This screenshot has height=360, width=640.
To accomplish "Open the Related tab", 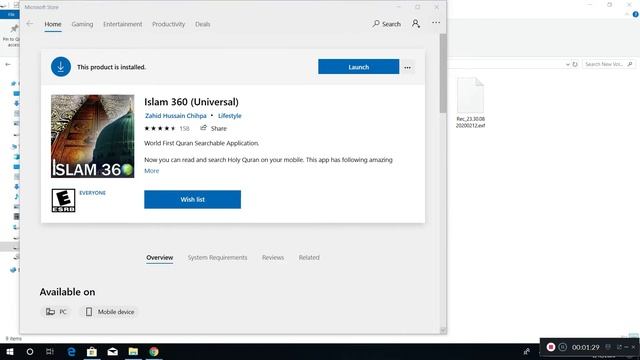I will (x=309, y=258).
